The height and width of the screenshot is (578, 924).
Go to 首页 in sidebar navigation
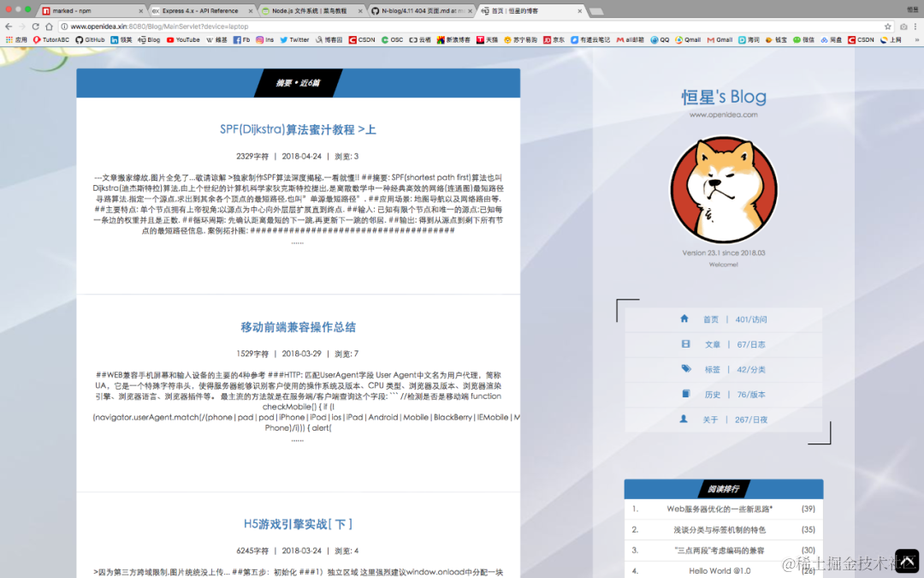(x=724, y=319)
